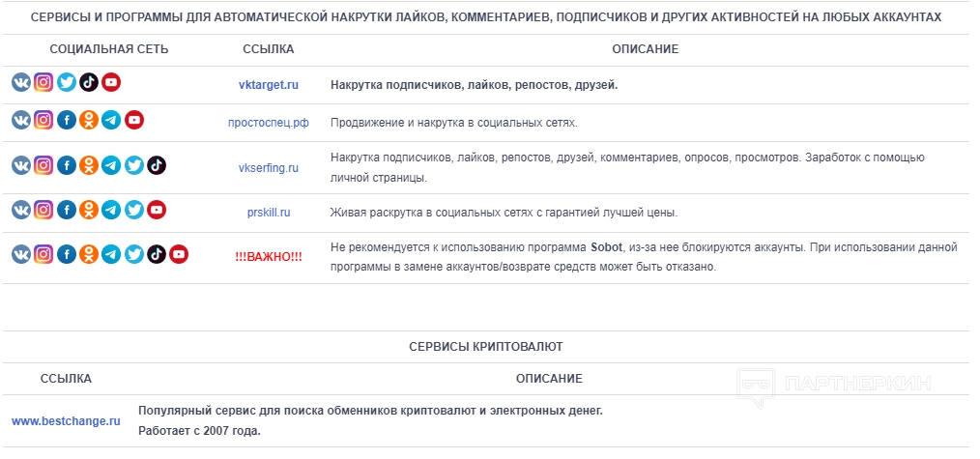This screenshot has height=459, width=980.
Task: Click the VK icon in the !!!ВАЖНО!!! row
Action: tap(21, 254)
